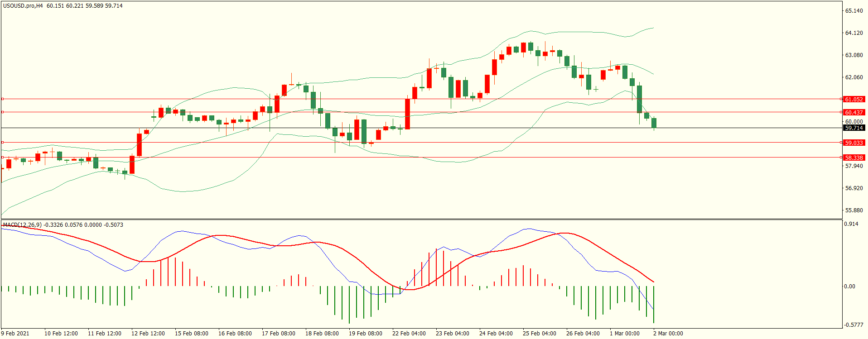Viewport: 868px width, 339px height.
Task: Select the red 60.437 price level label
Action: pos(854,112)
